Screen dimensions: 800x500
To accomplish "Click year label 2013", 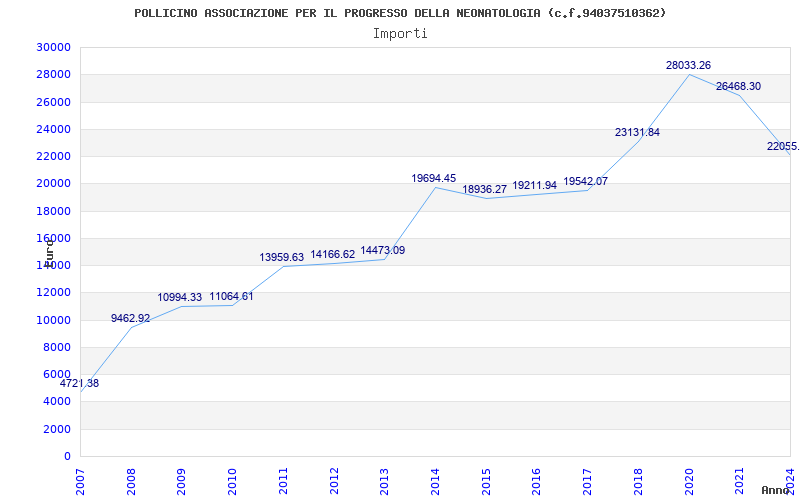I will point(384,482).
